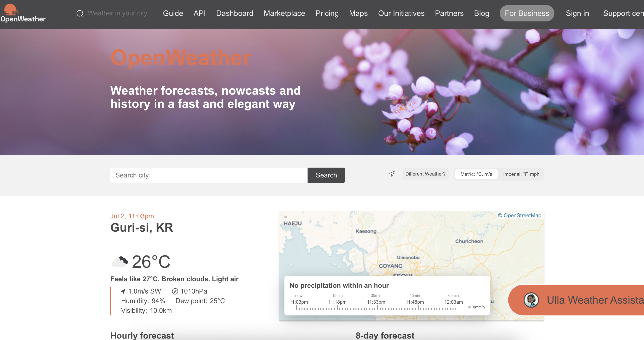
Task: Click the pressure gauge icon
Action: tap(175, 291)
